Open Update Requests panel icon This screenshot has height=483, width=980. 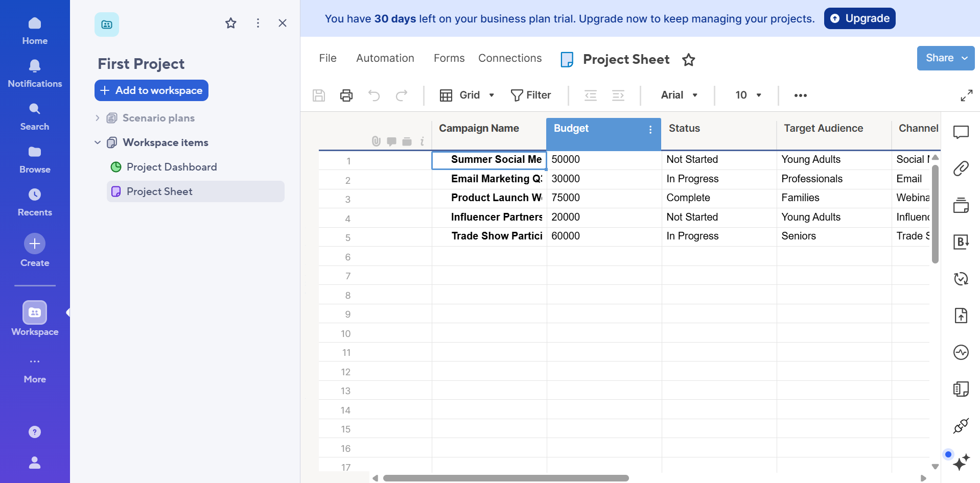coord(961,279)
